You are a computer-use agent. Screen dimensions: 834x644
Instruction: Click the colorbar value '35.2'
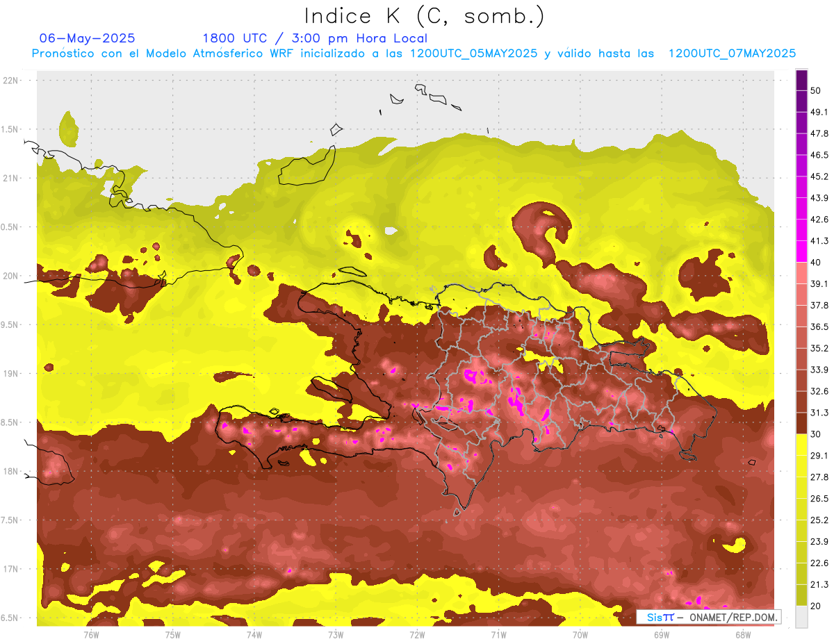pyautogui.click(x=819, y=349)
